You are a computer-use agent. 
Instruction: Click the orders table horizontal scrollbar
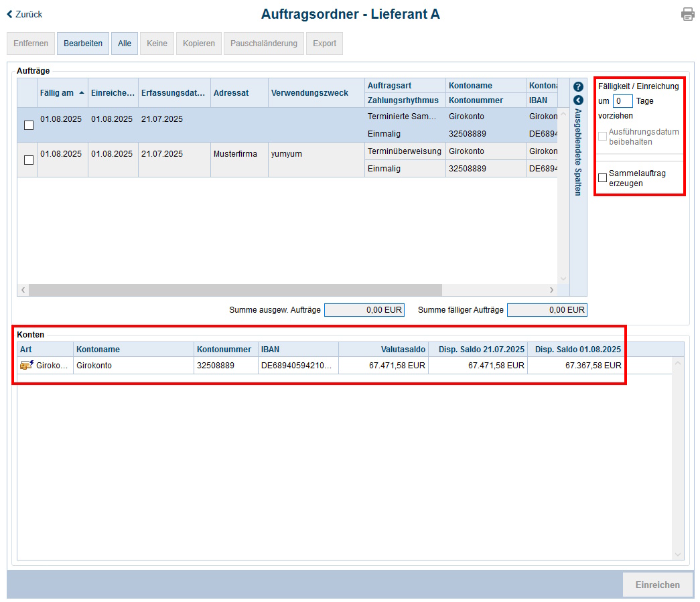tap(234, 290)
